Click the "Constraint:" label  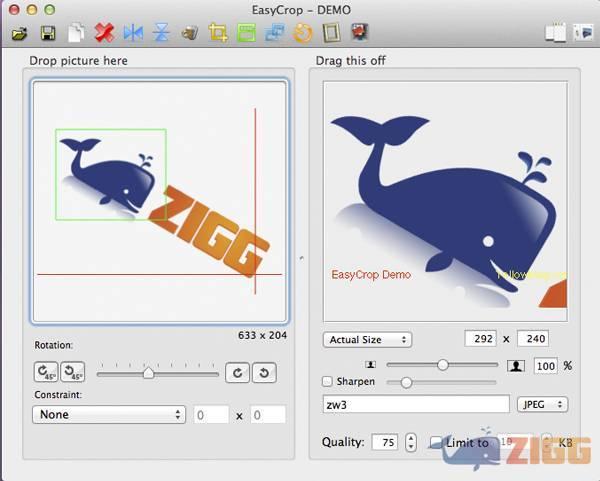tap(58, 395)
